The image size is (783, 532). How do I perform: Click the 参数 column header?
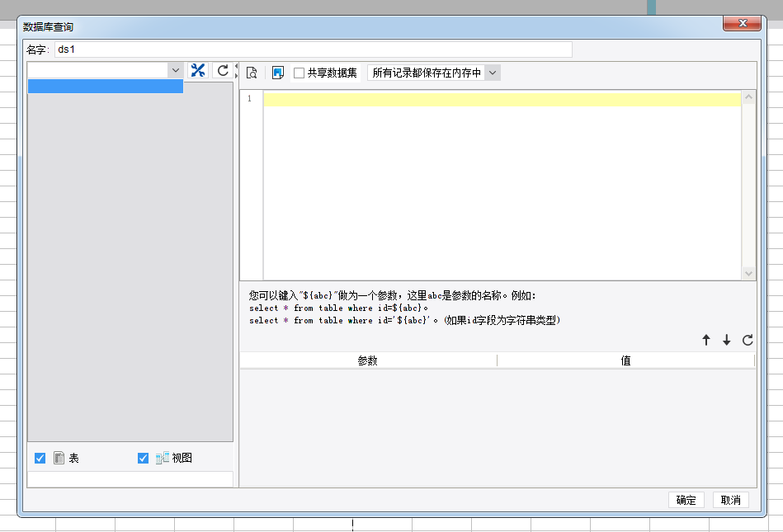pyautogui.click(x=368, y=360)
